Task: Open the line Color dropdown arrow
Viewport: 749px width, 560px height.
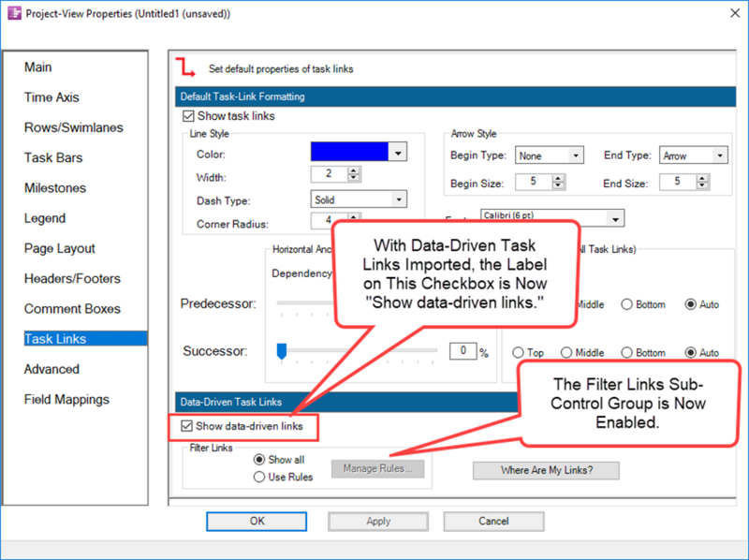Action: (397, 153)
